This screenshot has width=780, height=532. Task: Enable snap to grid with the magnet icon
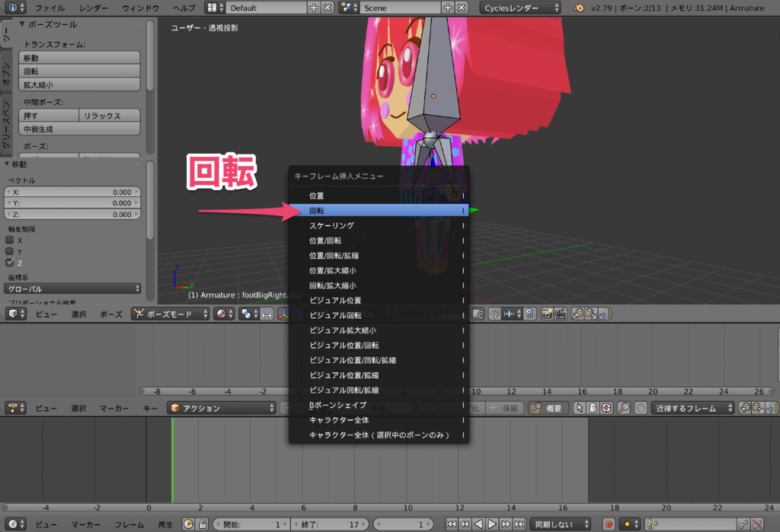[493, 314]
